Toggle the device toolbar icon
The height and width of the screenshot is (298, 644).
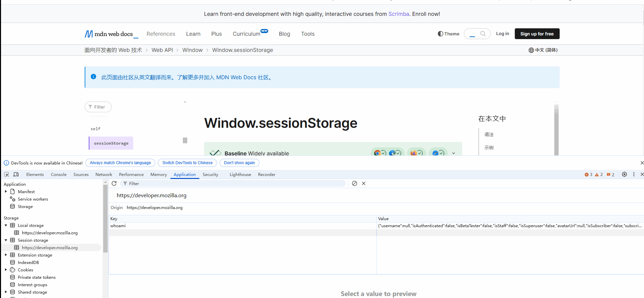point(16,174)
